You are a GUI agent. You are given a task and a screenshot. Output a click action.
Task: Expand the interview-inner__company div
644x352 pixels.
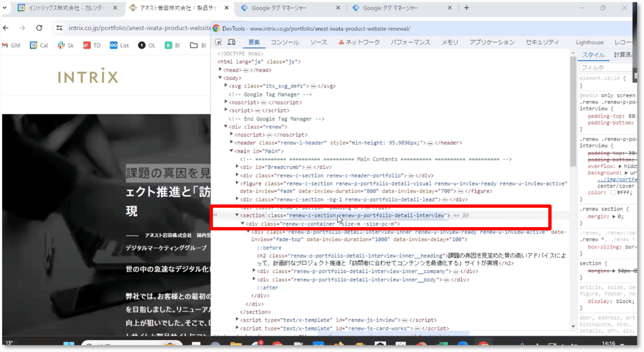click(254, 271)
